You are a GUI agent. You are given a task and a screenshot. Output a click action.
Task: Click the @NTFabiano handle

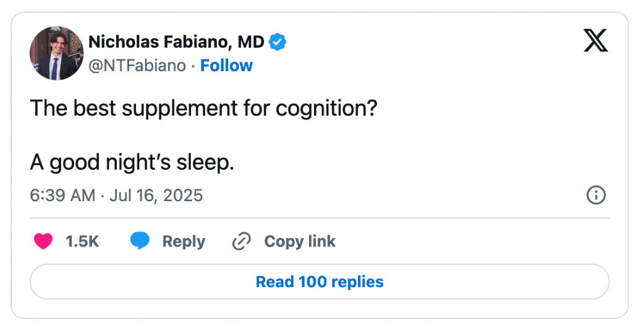click(x=137, y=66)
